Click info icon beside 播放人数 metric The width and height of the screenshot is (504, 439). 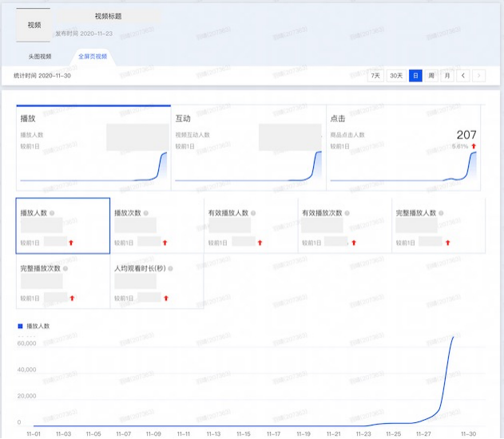click(51, 213)
